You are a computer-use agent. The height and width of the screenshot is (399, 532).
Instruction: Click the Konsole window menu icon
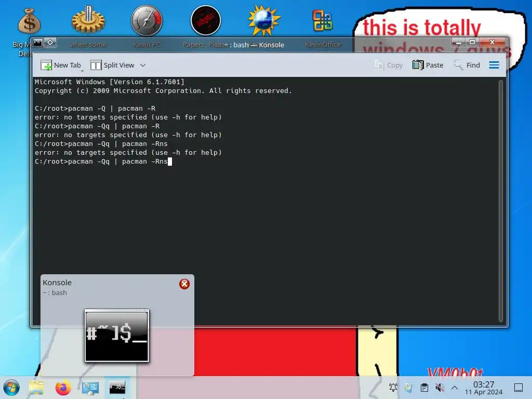(37, 43)
